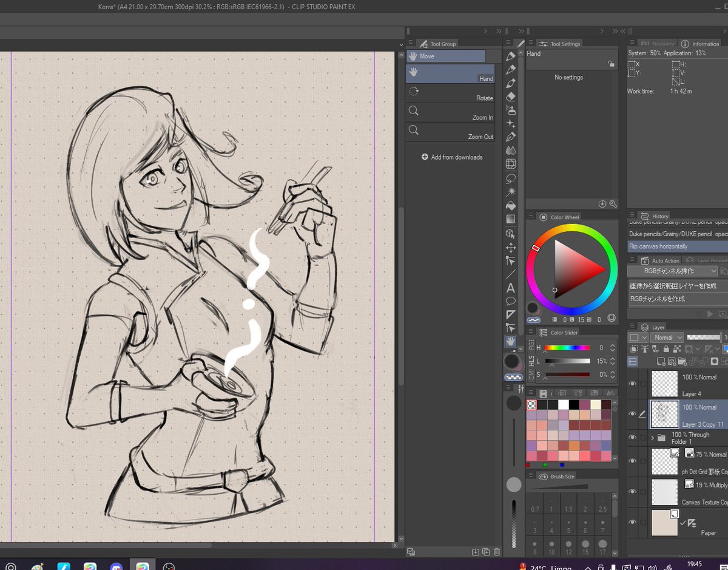Choose Zoom Out sub tool
This screenshot has height=570, width=728.
pyautogui.click(x=450, y=132)
